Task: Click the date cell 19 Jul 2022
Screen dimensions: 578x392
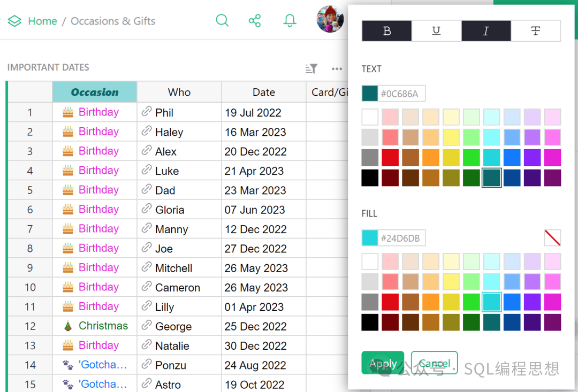Action: (x=263, y=112)
